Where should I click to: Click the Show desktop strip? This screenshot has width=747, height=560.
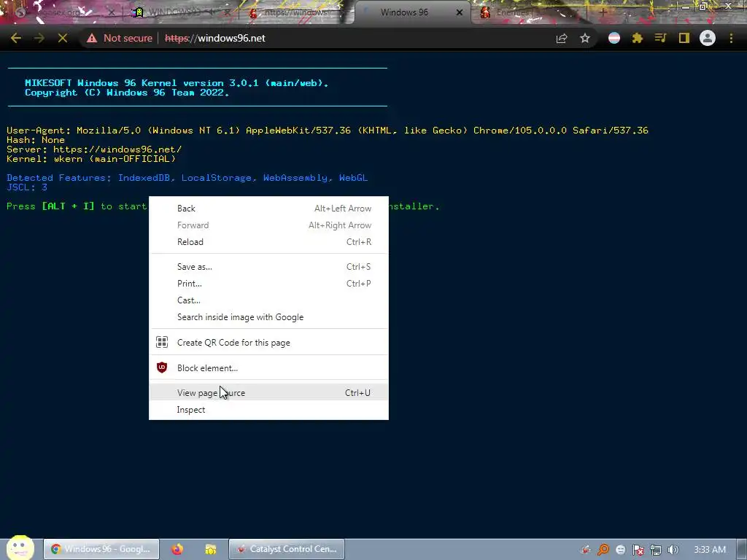[742, 549]
